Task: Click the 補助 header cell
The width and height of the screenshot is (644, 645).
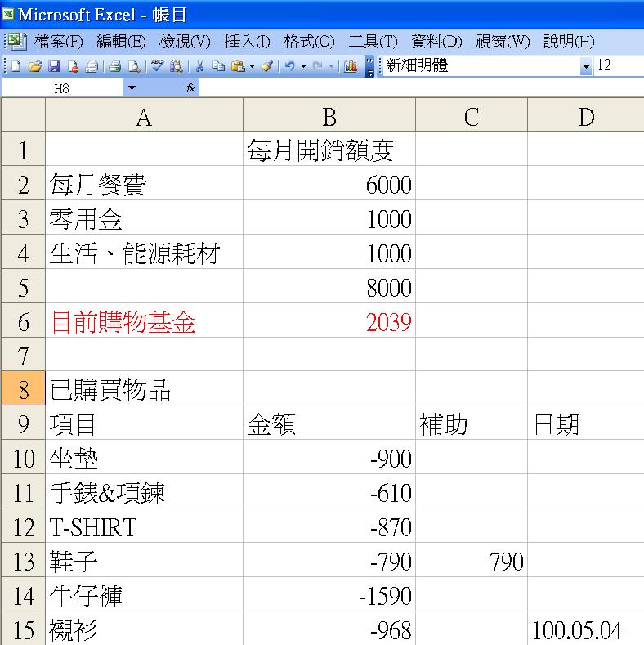Action: click(472, 423)
